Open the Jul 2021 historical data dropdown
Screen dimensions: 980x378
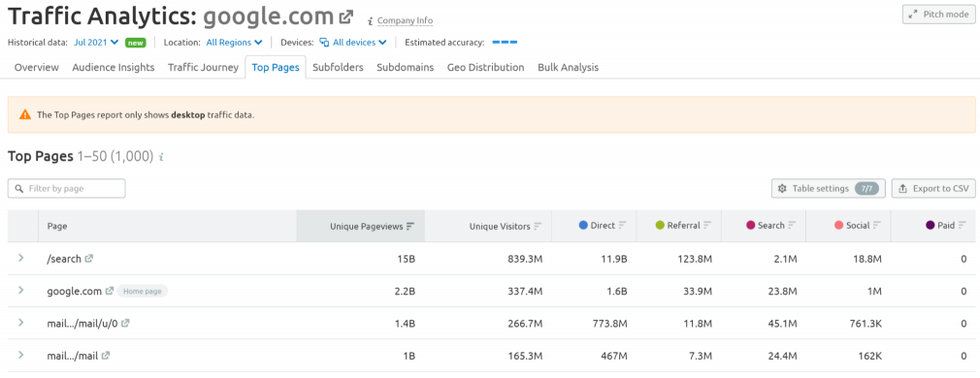tap(96, 43)
